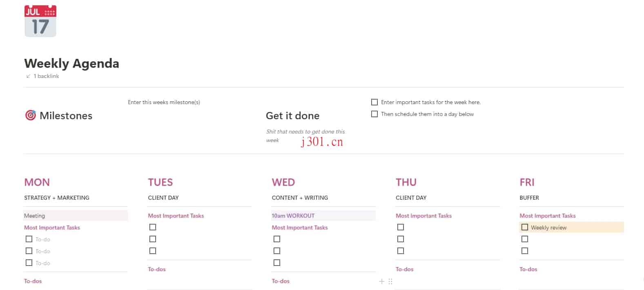Click the July 17 calendar page icon
644x290 pixels.
[x=40, y=21]
